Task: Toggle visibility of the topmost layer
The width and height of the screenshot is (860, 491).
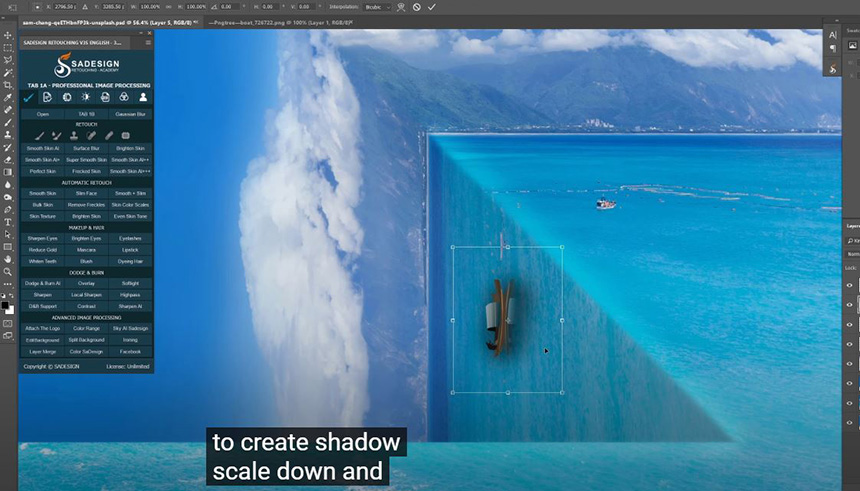Action: point(850,285)
